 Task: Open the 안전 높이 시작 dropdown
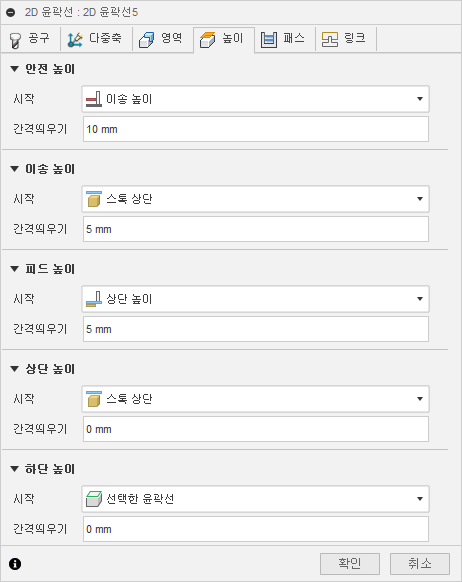255,99
